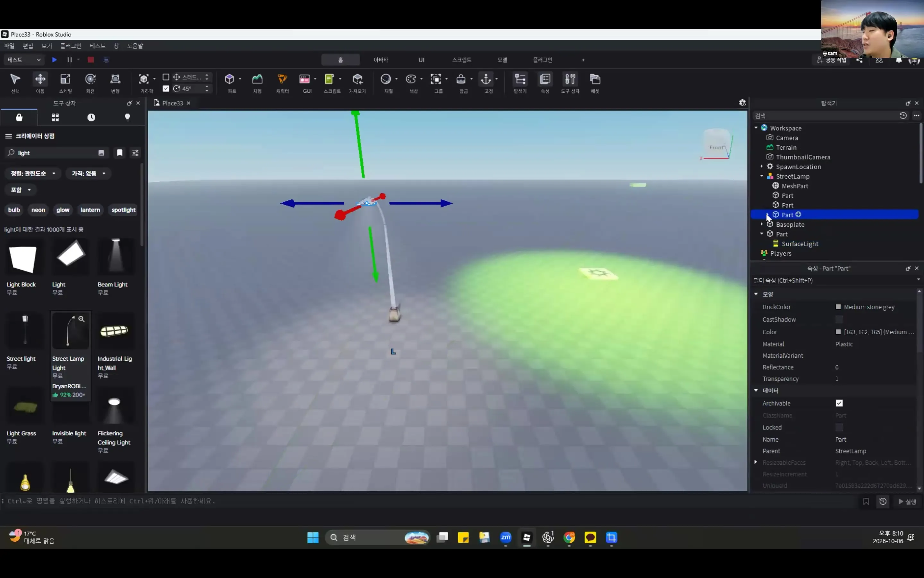Toggle the 45° rotation snap checkbox
The image size is (924, 578).
tap(166, 89)
